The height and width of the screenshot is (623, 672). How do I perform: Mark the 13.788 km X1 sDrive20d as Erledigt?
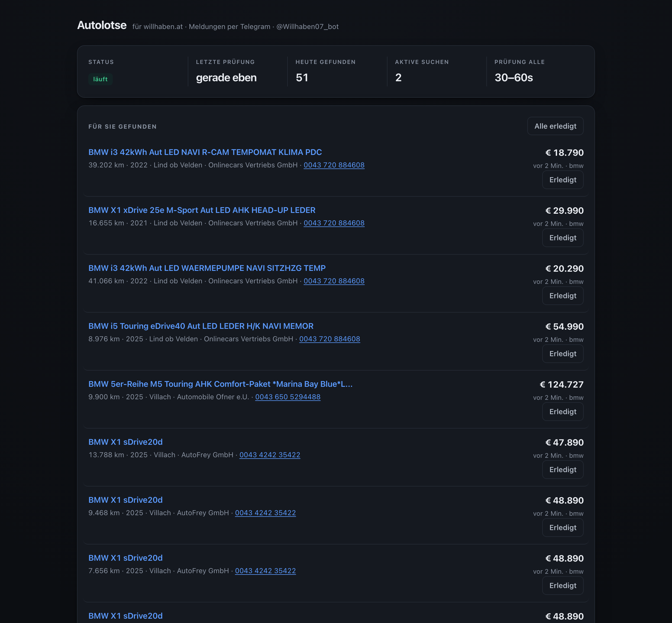563,470
